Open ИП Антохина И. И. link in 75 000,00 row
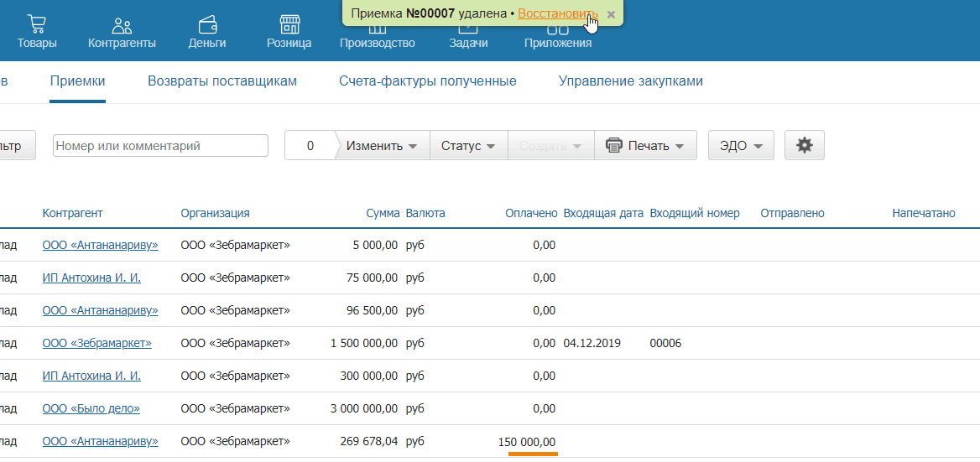 91,278
